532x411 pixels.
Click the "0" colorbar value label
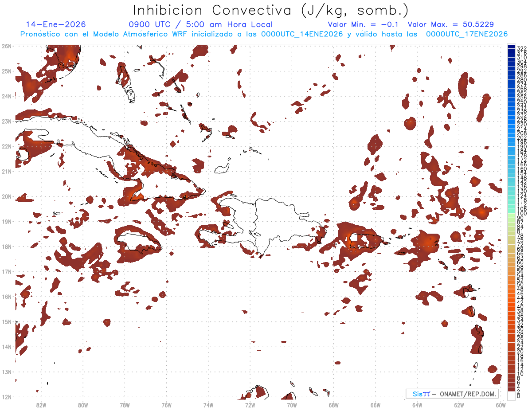click(x=519, y=396)
